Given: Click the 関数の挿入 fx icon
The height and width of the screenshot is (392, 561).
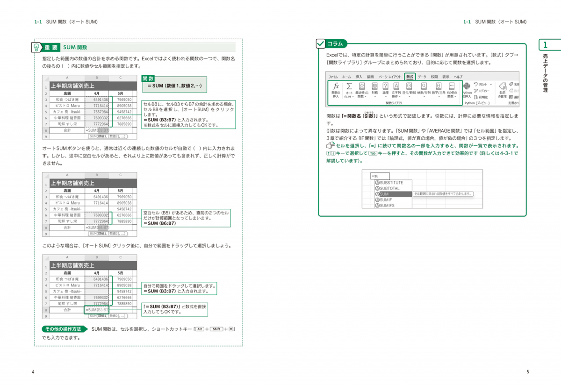Looking at the screenshot, I should pyautogui.click(x=336, y=87).
